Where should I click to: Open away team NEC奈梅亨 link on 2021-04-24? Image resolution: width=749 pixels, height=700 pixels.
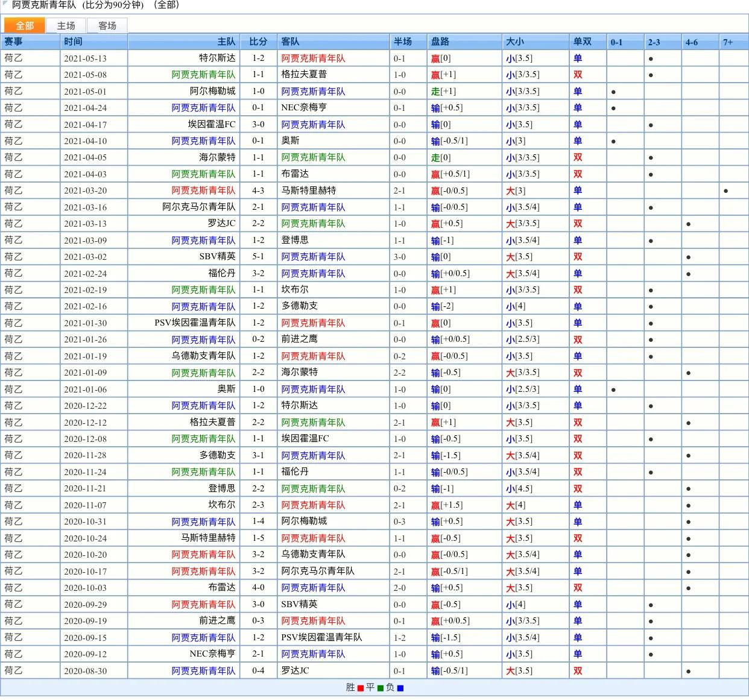click(304, 107)
